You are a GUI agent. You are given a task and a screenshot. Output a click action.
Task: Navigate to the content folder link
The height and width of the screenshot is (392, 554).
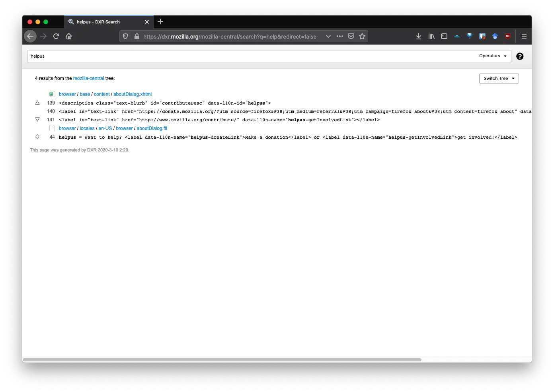(x=102, y=94)
